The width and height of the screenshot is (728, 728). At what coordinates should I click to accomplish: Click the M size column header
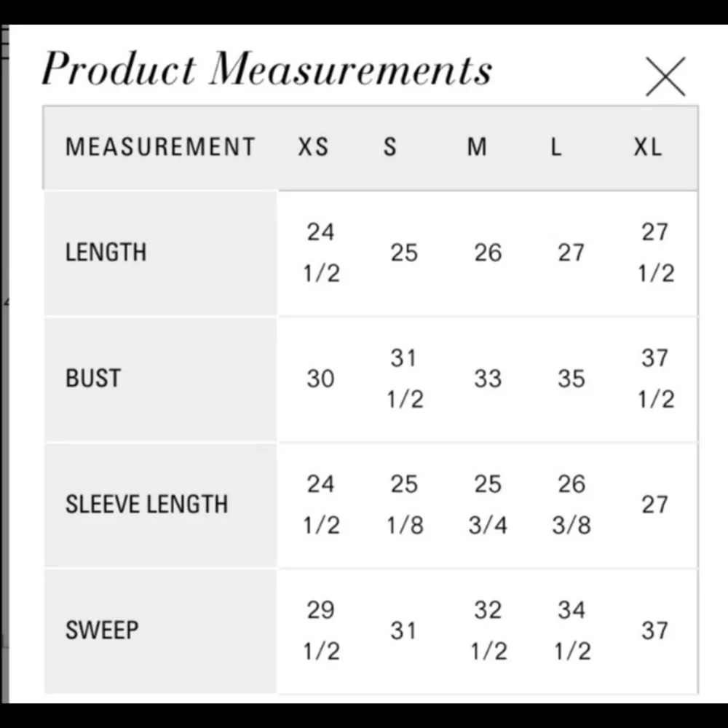477,147
